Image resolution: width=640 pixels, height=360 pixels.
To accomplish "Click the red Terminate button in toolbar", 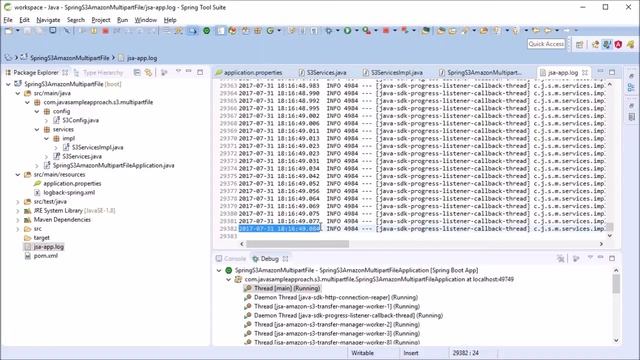I will [105, 31].
